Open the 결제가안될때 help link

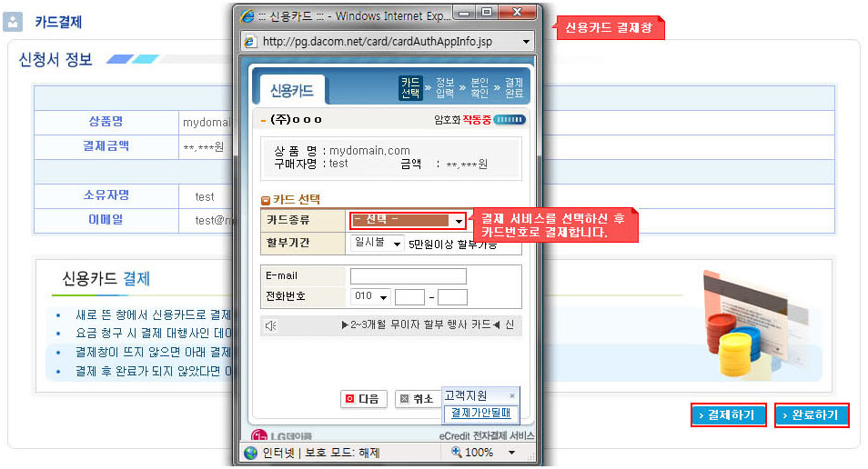pos(479,414)
